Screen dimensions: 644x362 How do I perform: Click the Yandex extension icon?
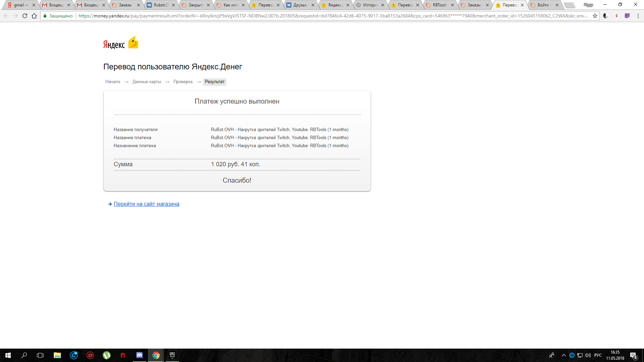[x=616, y=16]
